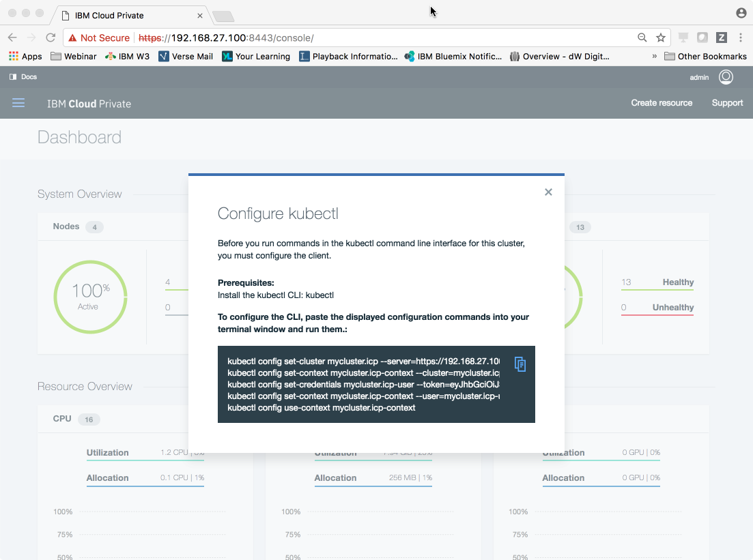The image size is (753, 560).
Task: Click the Healthy count label
Action: coord(678,282)
